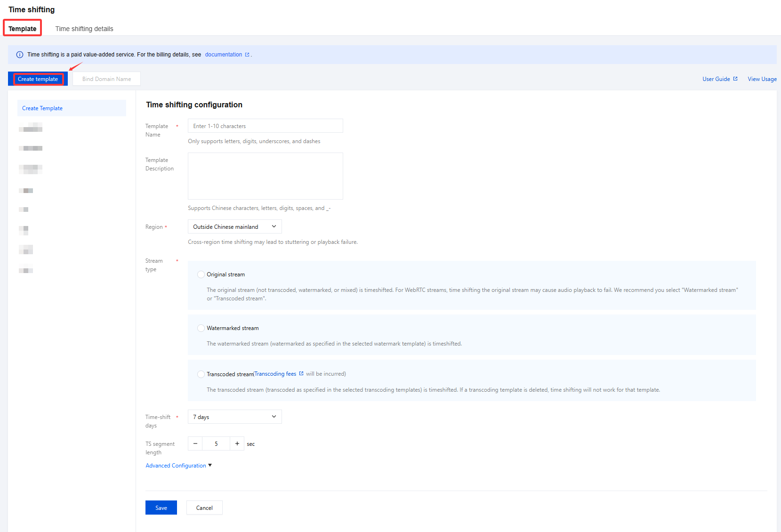Open the Time-shift days dropdown
The width and height of the screenshot is (781, 532).
(234, 417)
